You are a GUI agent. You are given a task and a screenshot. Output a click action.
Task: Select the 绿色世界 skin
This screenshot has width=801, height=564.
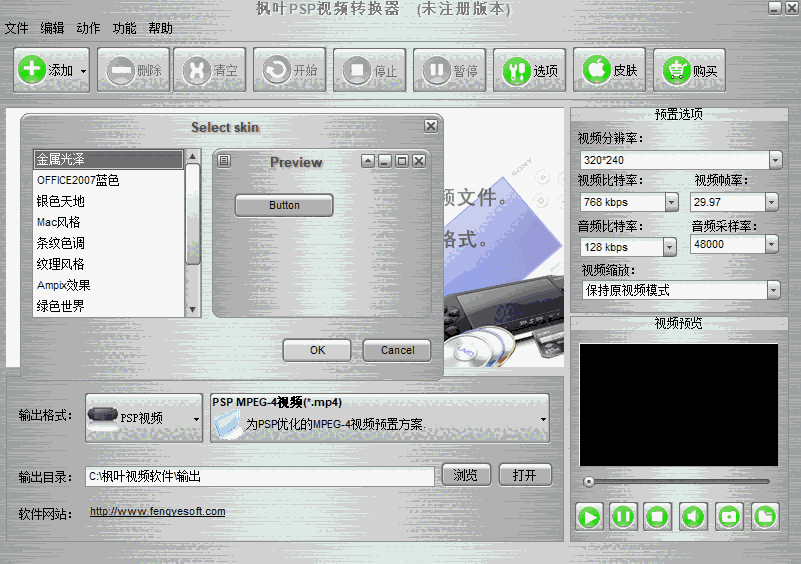tap(108, 306)
